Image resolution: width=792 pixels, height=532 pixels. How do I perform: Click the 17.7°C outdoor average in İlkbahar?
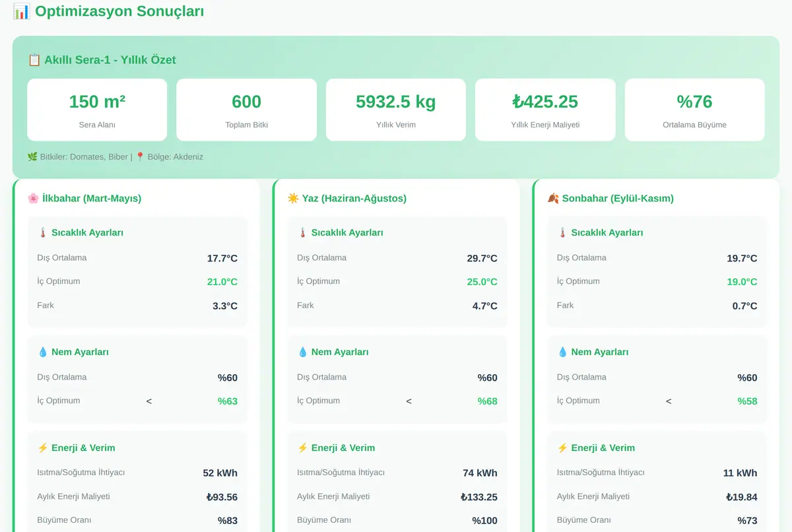tap(222, 259)
